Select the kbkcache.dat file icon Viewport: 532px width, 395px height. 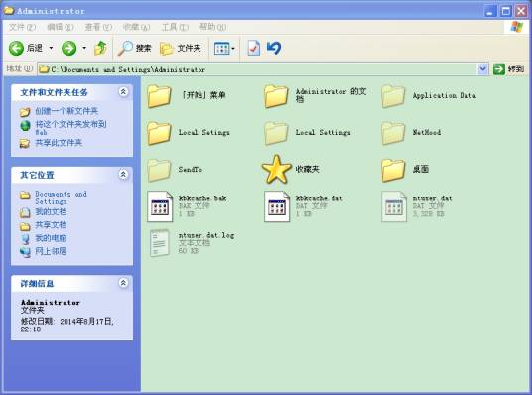(277, 206)
